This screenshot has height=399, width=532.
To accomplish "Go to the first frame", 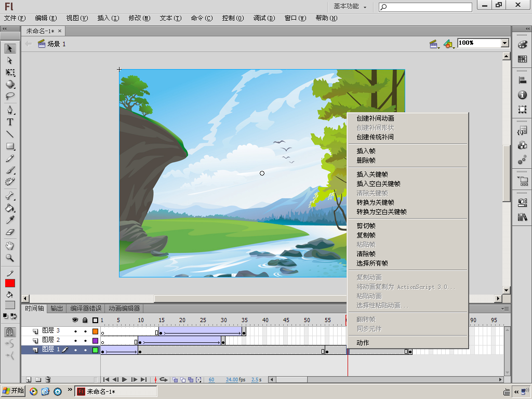I will (106, 380).
